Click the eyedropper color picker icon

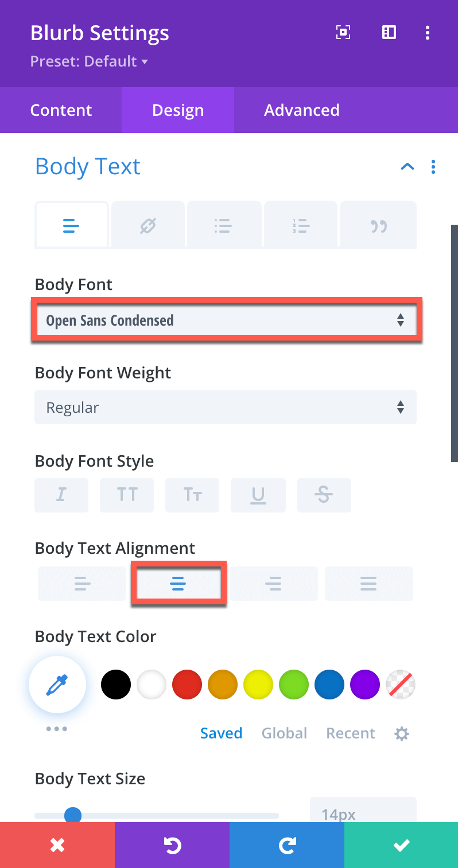coord(57,685)
